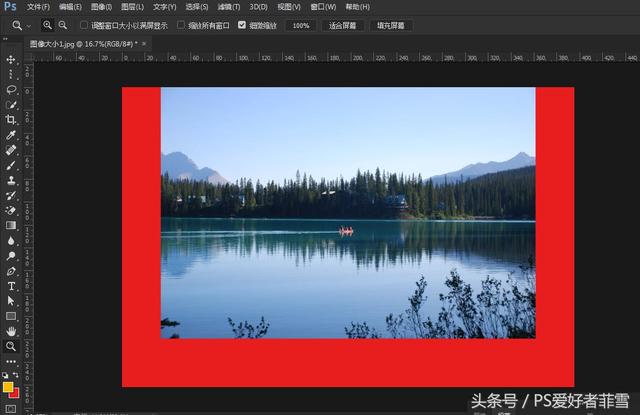Click the horizontal ruler above canvas
The image size is (640, 415).
coord(336,58)
